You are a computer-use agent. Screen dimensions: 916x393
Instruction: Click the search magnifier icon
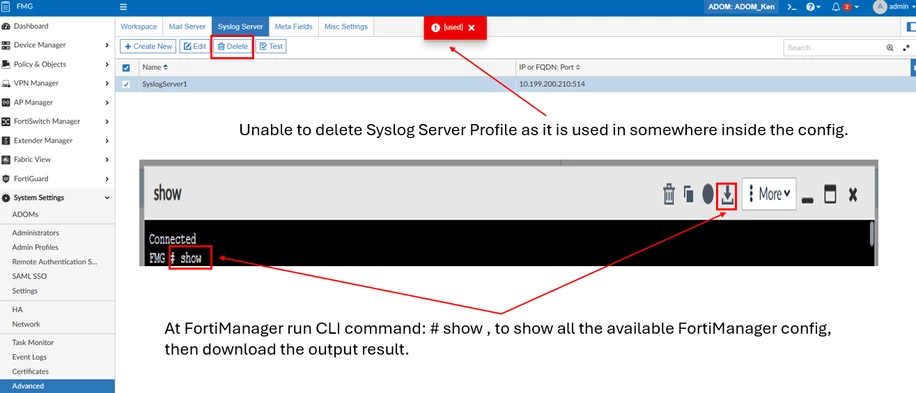(x=890, y=48)
